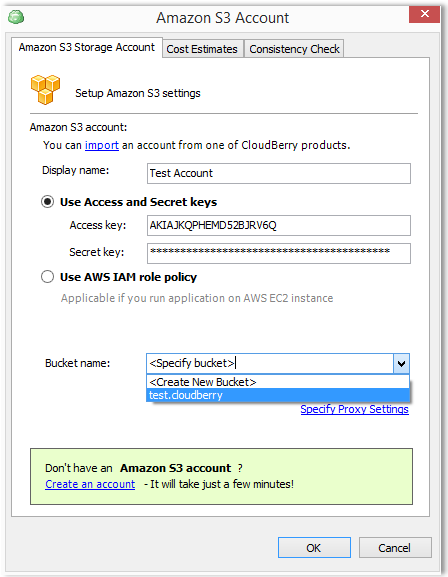Click into the Access key field
448x577 pixels.
coord(279,225)
